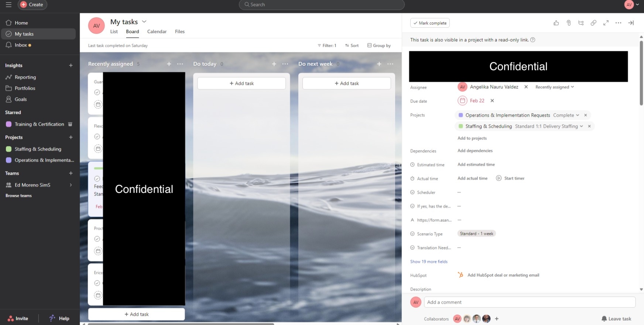This screenshot has height=325, width=644.
Task: Remove assignee Angelika Nauru Valdez
Action: [526, 87]
